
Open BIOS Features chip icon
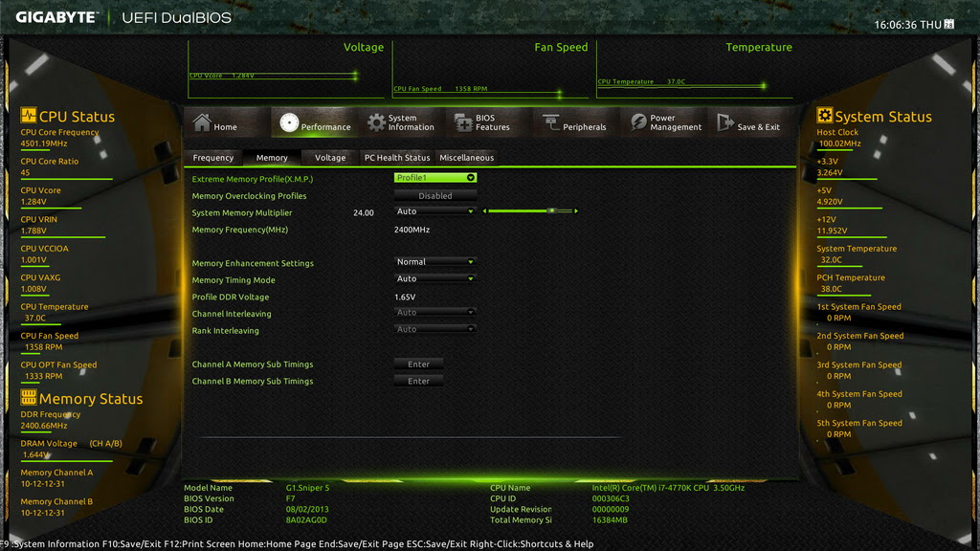pos(464,122)
